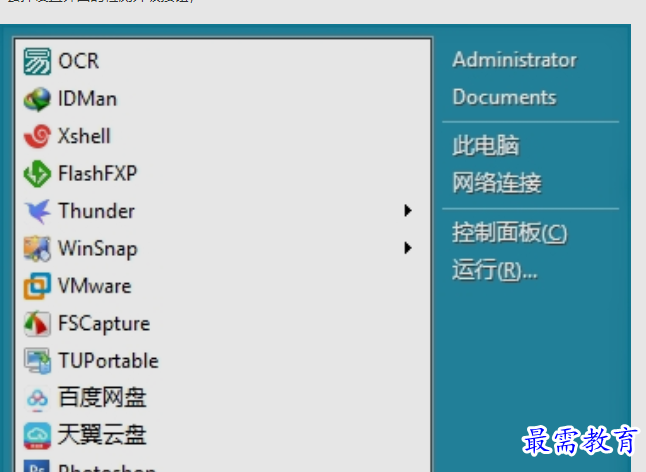The height and width of the screenshot is (472, 646).
Task: Open TUPortable from the list
Action: click(x=223, y=361)
